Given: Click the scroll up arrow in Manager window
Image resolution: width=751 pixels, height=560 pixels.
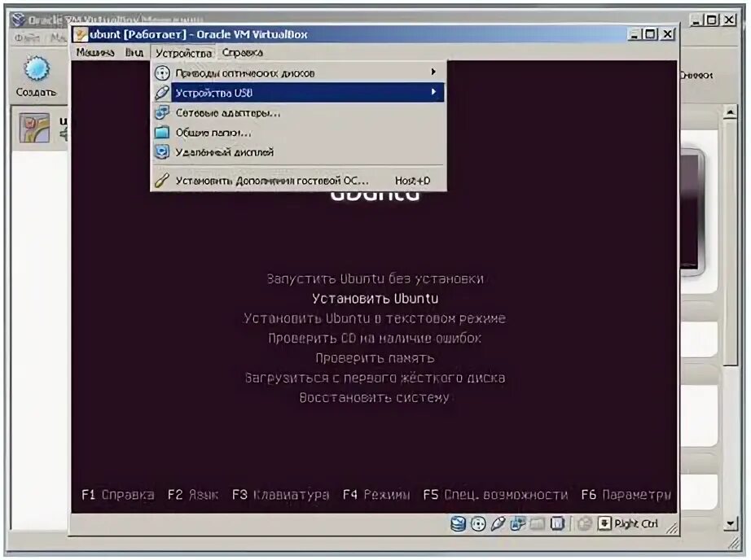Looking at the screenshot, I should click(x=730, y=112).
